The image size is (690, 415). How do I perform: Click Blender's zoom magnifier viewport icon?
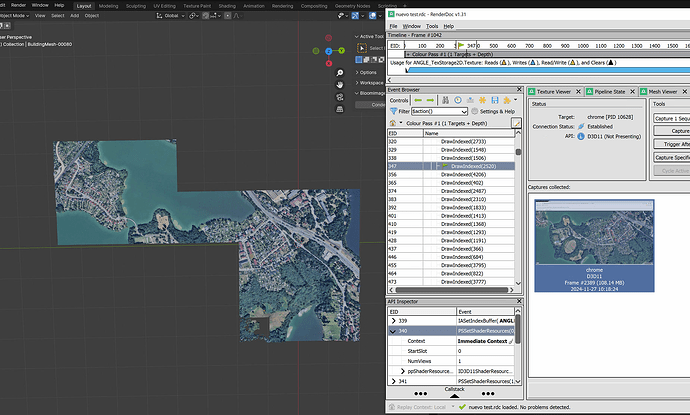pos(340,73)
